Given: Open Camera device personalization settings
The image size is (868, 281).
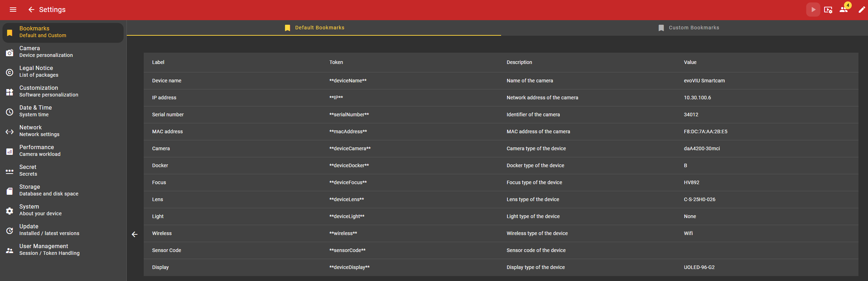Looking at the screenshot, I should (46, 52).
